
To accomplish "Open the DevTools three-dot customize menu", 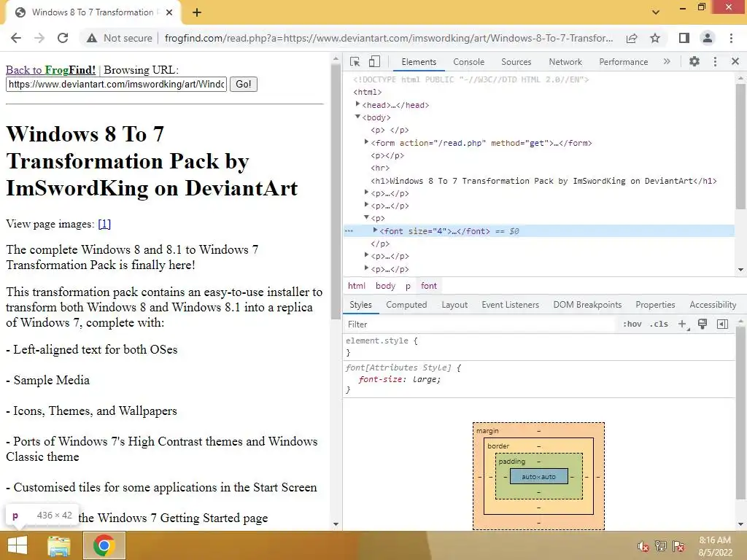I will click(715, 61).
